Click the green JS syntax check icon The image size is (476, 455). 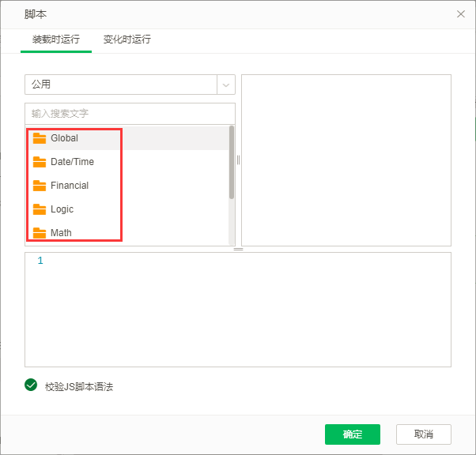click(31, 385)
